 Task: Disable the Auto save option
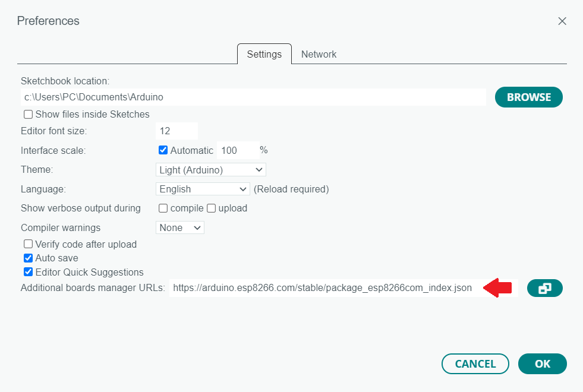tap(28, 258)
